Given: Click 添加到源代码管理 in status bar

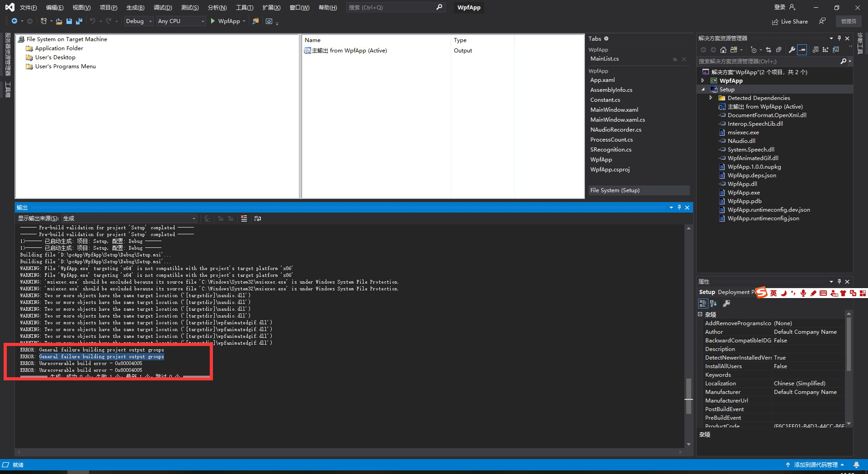Looking at the screenshot, I should coord(815,465).
